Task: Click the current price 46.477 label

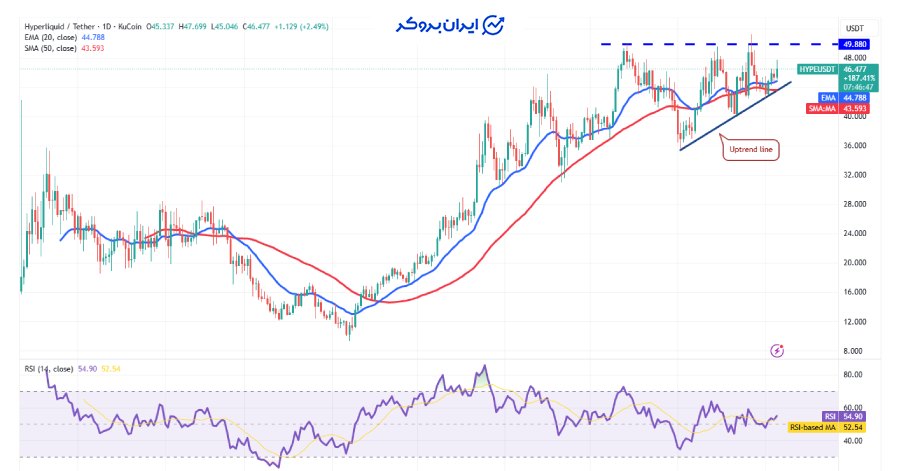Action: pyautogui.click(x=855, y=69)
